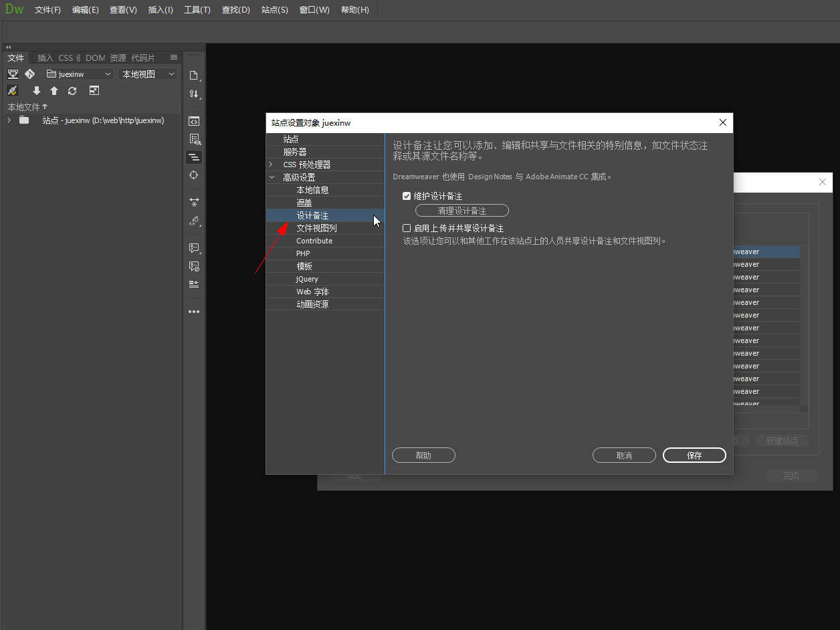Open the 查看(V) menu
This screenshot has height=630, width=840.
coord(124,10)
